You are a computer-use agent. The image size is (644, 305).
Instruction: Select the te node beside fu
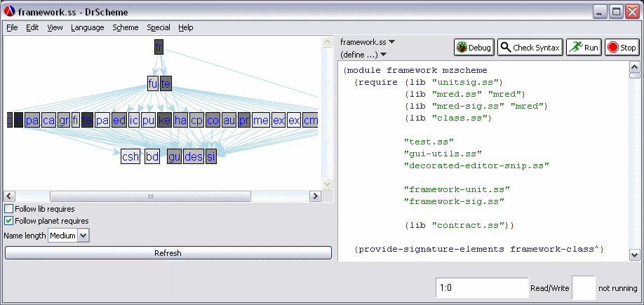point(166,83)
